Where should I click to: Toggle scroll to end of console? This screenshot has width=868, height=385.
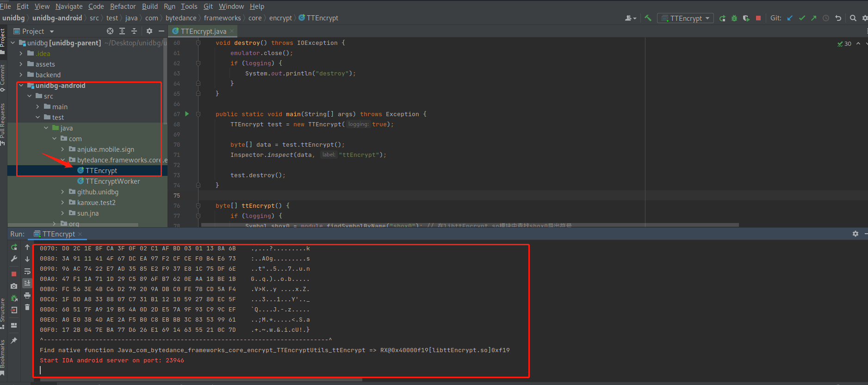click(27, 283)
